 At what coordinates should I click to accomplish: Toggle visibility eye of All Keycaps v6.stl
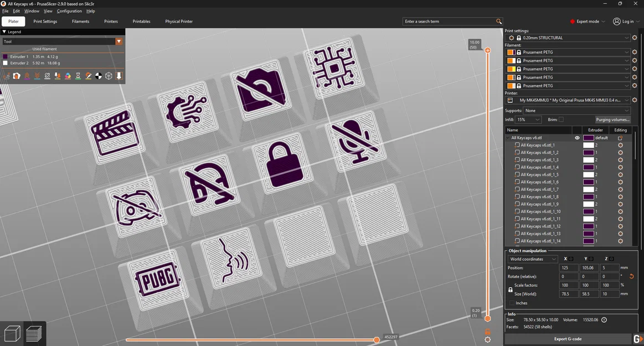pyautogui.click(x=577, y=138)
